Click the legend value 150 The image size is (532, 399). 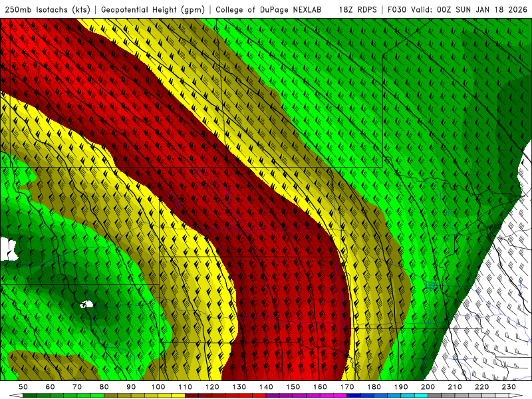tap(293, 387)
